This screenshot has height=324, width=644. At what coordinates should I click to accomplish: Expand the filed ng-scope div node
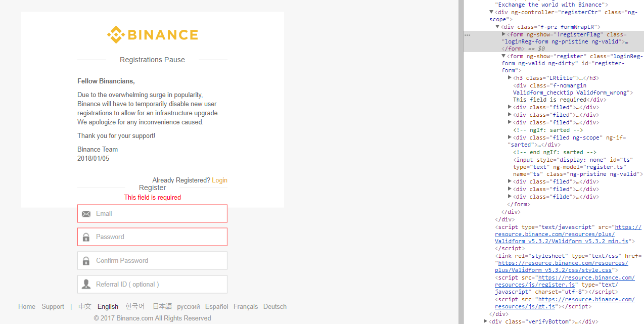[510, 137]
